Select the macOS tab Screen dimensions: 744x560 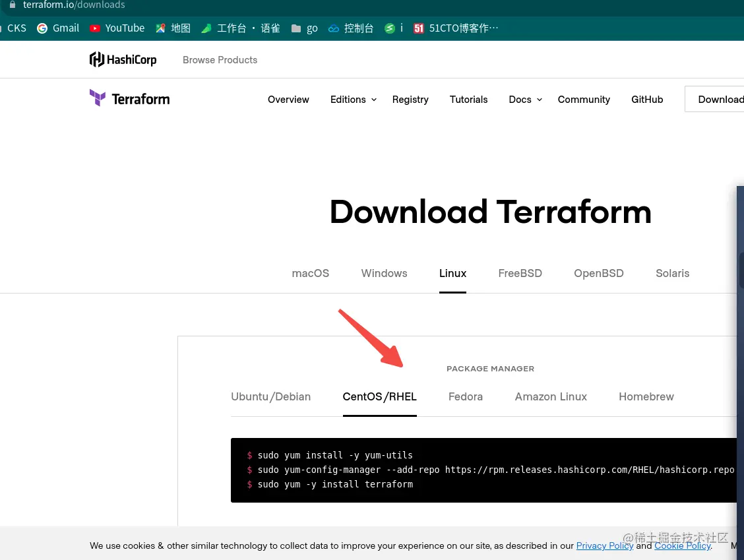point(310,273)
